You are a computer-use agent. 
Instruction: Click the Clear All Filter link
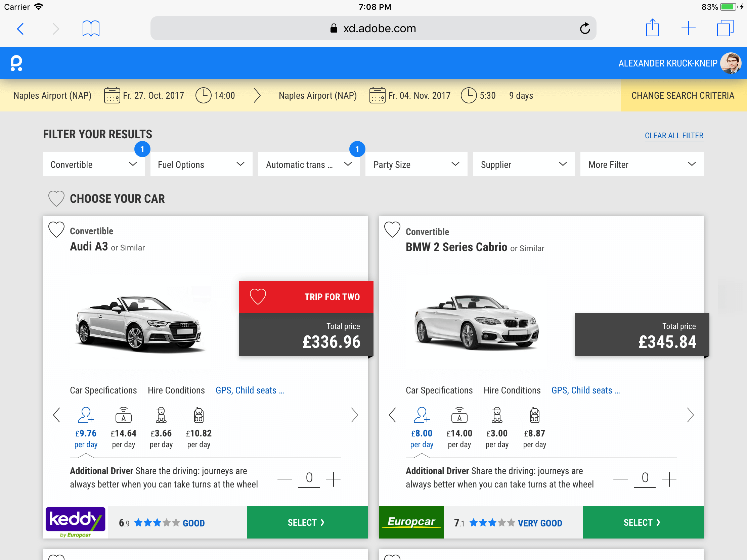pyautogui.click(x=674, y=136)
